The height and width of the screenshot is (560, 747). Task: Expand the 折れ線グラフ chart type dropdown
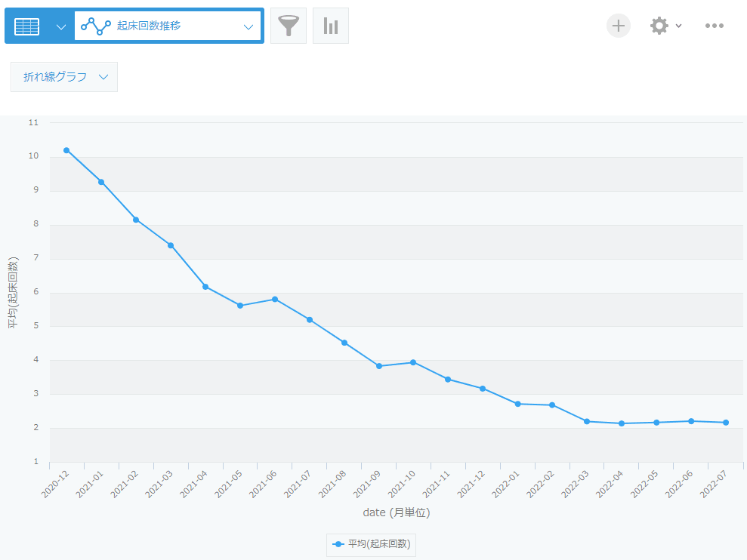pyautogui.click(x=64, y=77)
